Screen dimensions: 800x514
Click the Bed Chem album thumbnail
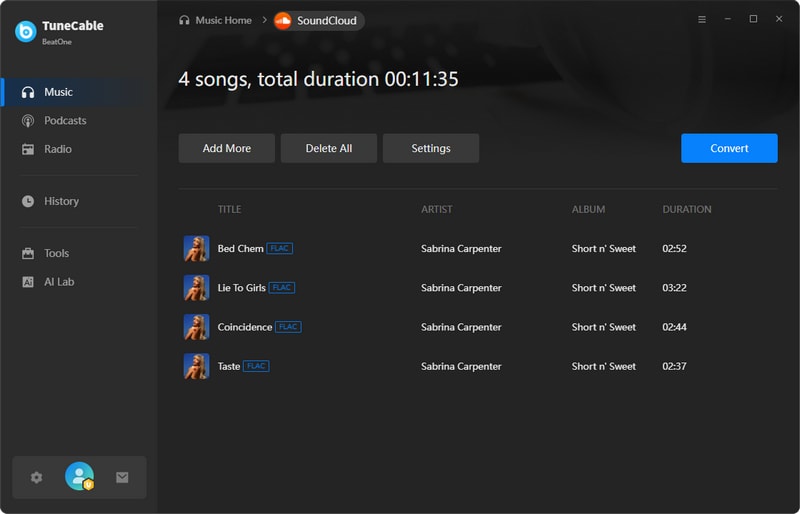[x=196, y=249]
